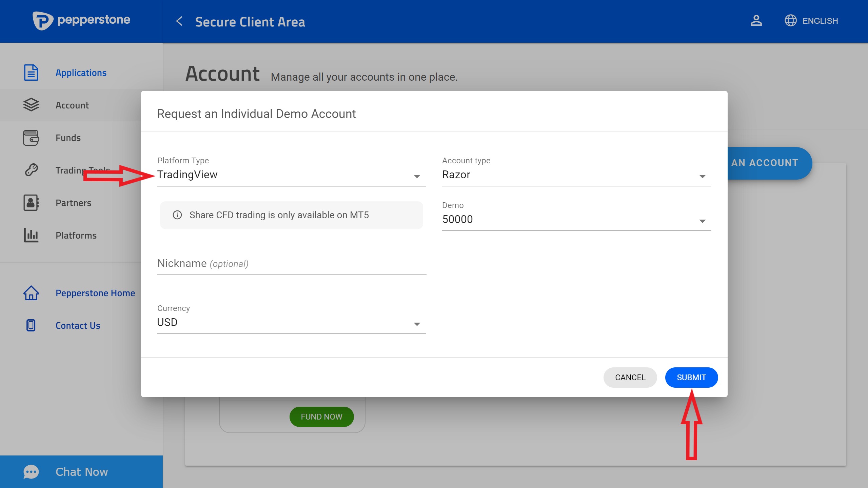
Task: Click the Nickname optional input field
Action: (x=291, y=264)
